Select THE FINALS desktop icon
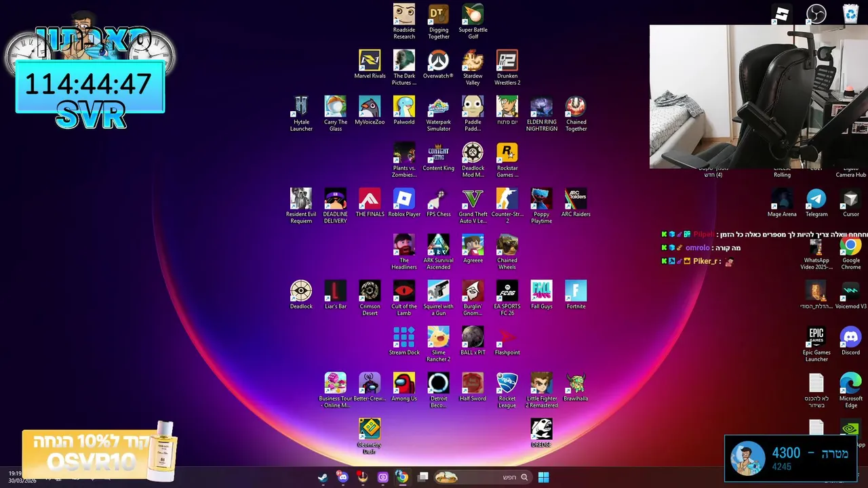 [x=370, y=199]
